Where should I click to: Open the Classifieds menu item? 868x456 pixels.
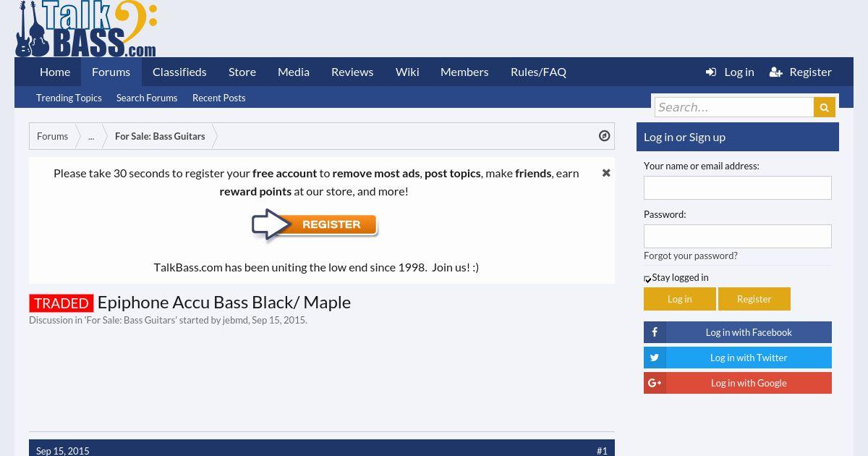tap(179, 72)
